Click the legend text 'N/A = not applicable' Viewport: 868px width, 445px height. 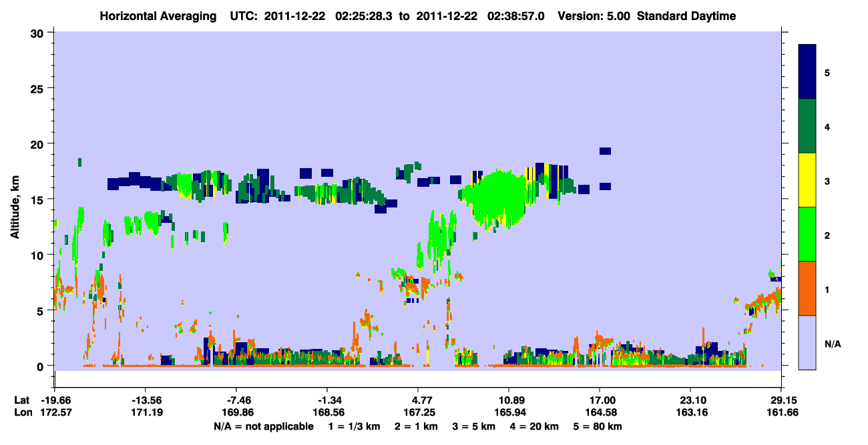(x=263, y=426)
